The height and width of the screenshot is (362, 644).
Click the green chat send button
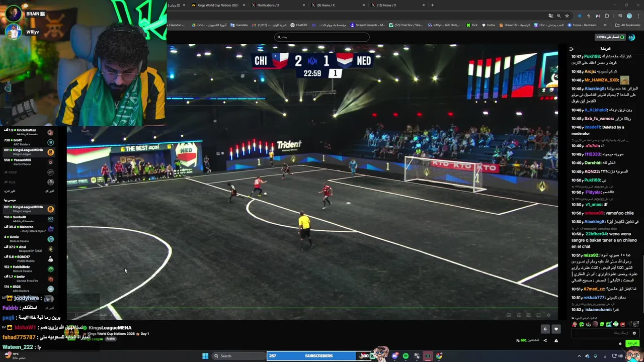click(x=631, y=343)
